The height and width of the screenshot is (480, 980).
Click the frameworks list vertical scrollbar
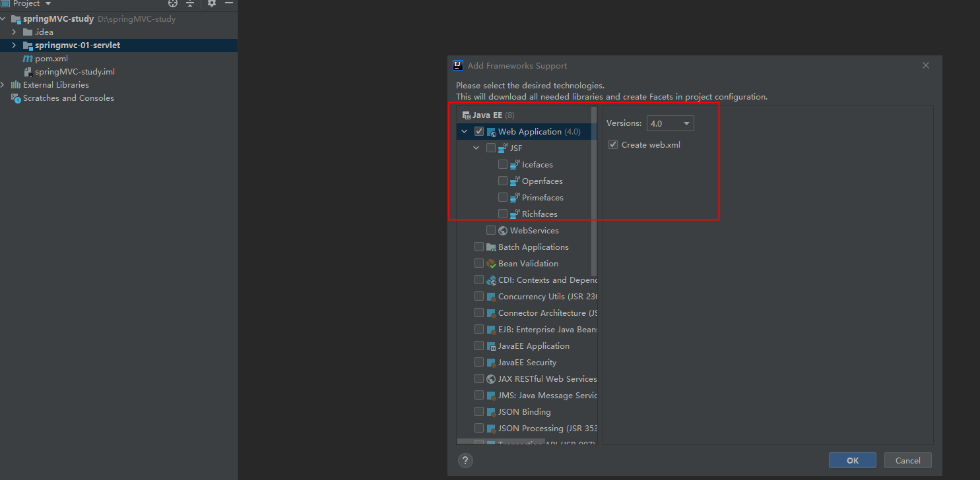click(594, 191)
